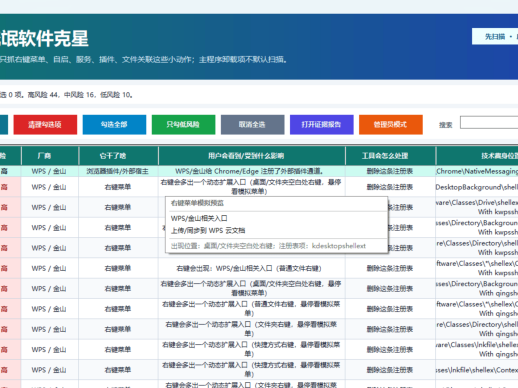The height and width of the screenshot is (388, 518).
Task: Click Classes\*\shellex With kwpssh path cell
Action: (477, 268)
